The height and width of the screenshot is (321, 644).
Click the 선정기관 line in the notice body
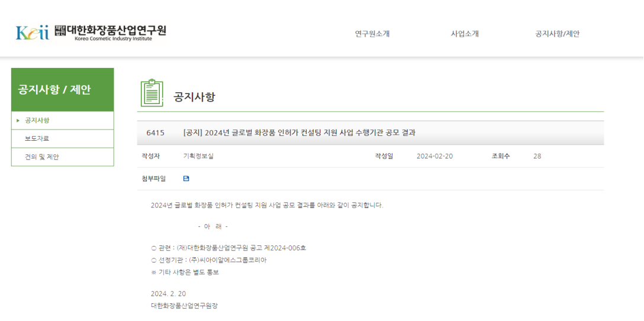(209, 260)
